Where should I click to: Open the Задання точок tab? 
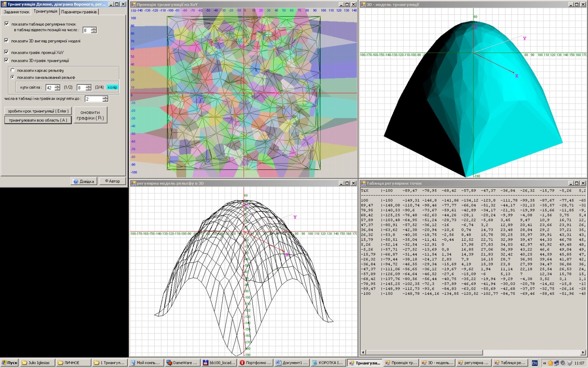tap(17, 12)
